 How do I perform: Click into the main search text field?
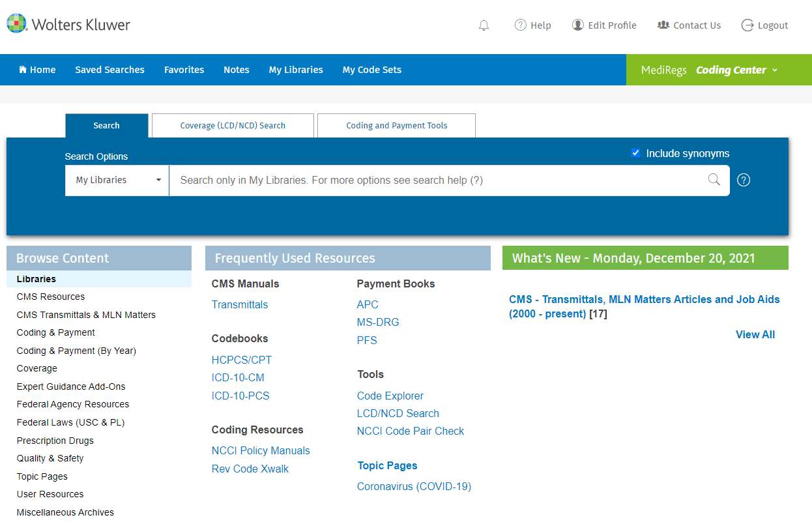click(x=437, y=181)
